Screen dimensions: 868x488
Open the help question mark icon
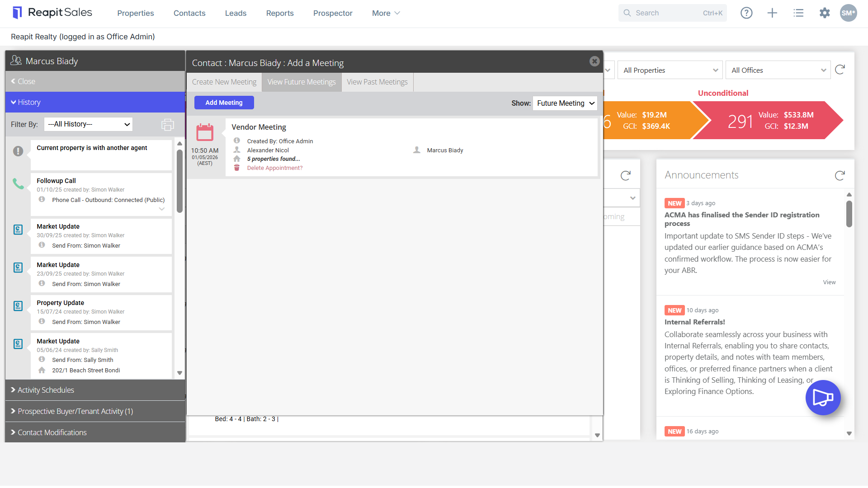[746, 13]
